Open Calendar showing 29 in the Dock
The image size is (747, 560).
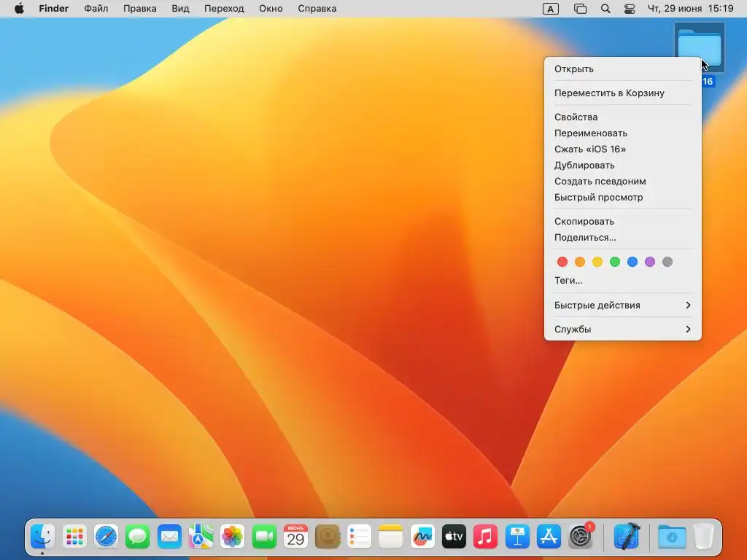click(295, 537)
